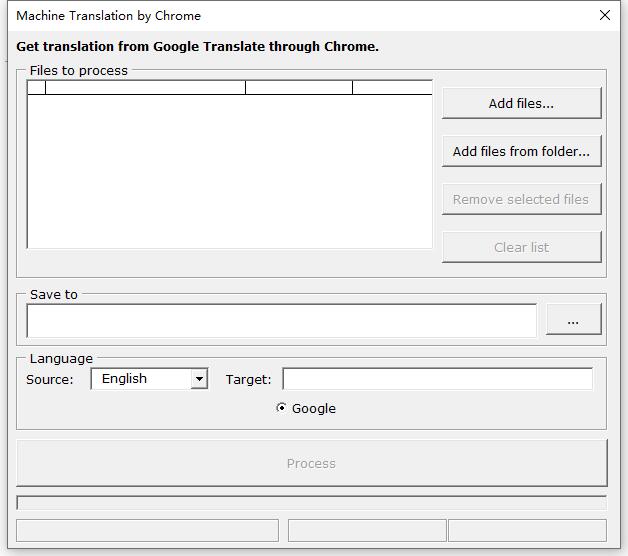This screenshot has height=556, width=628.
Task: Click the Remove selected files button
Action: pyautogui.click(x=521, y=199)
